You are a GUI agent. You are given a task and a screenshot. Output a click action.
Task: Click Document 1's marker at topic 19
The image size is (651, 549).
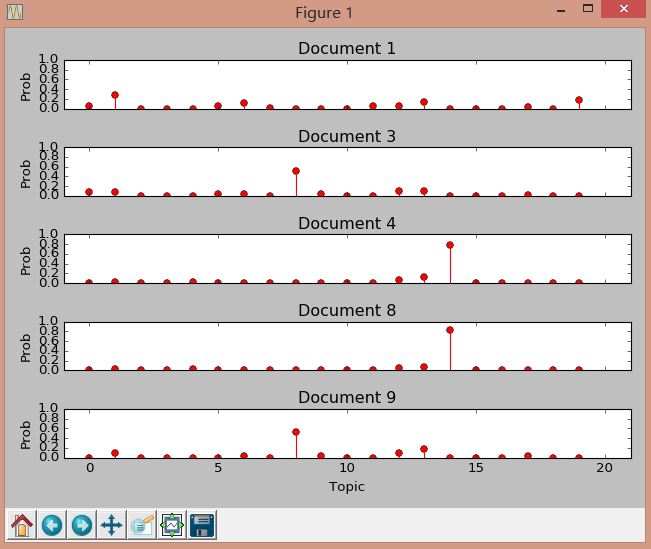pos(579,100)
